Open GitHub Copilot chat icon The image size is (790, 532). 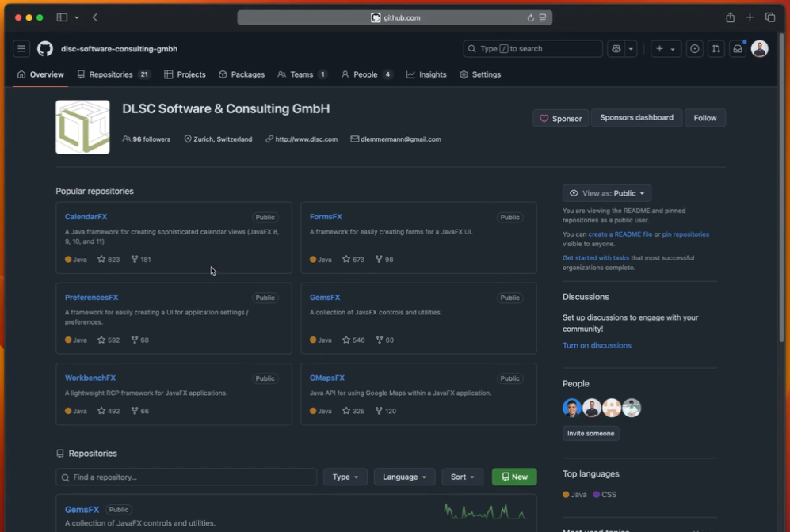[x=616, y=49]
